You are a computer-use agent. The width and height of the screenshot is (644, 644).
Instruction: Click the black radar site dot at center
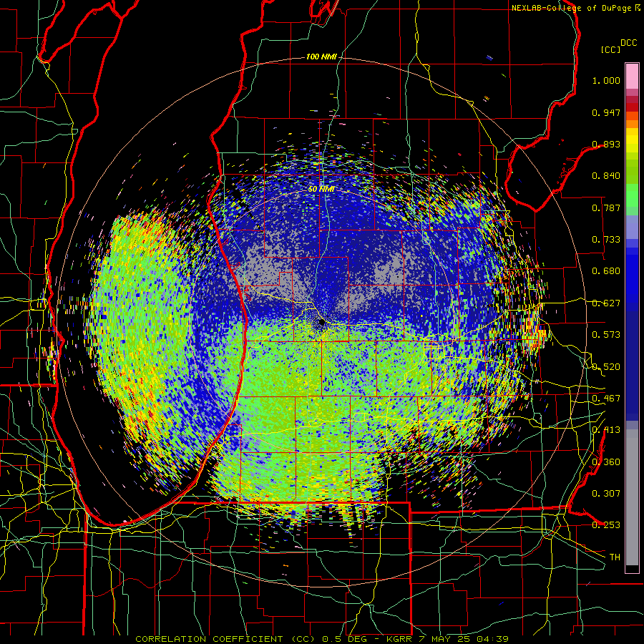[321, 323]
